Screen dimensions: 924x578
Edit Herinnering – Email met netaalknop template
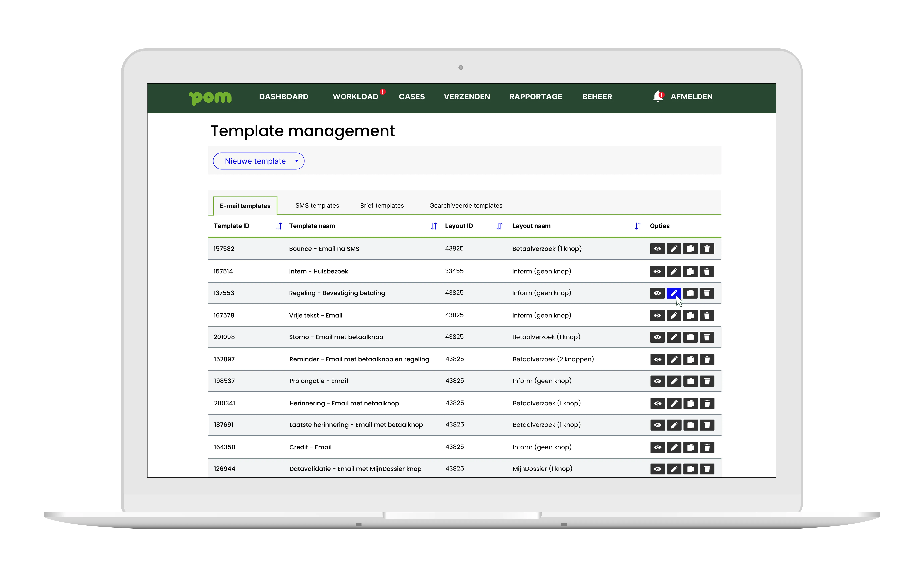(x=674, y=403)
